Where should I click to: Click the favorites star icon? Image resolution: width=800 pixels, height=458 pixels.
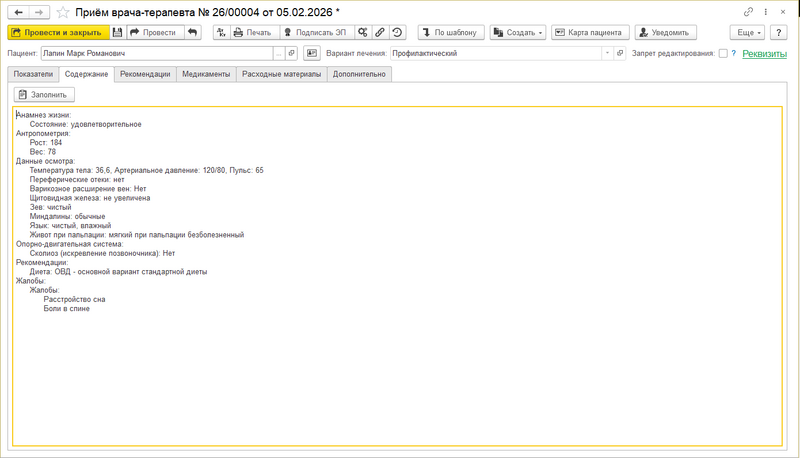coord(63,12)
